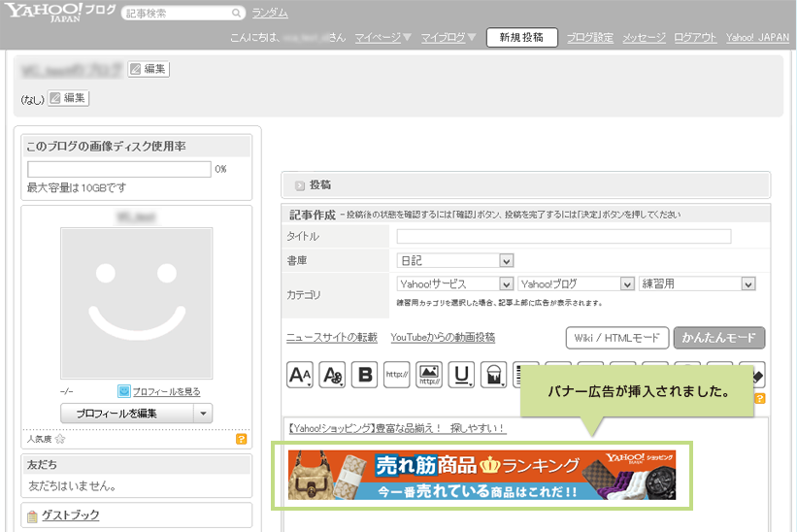
Task: Open the font size tool
Action: click(x=300, y=375)
